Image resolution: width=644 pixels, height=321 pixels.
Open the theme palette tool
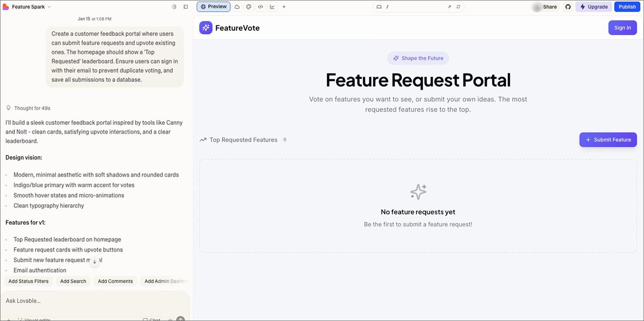click(x=249, y=6)
